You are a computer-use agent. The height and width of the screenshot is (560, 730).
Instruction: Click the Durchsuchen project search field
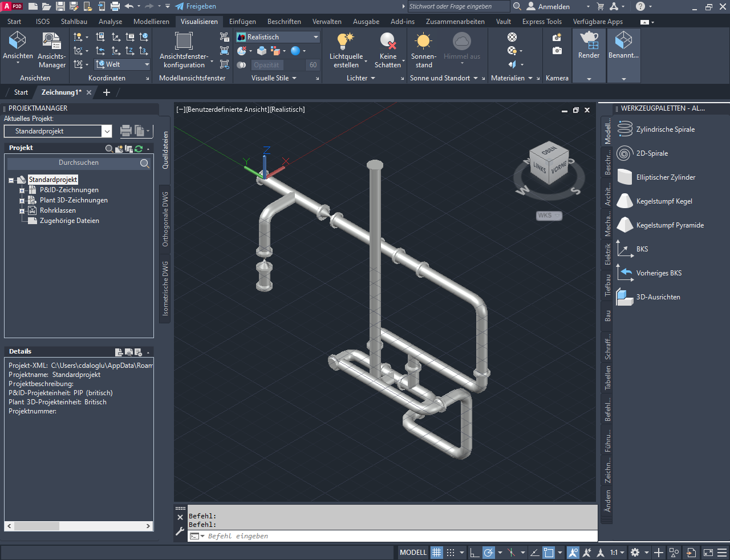point(79,163)
